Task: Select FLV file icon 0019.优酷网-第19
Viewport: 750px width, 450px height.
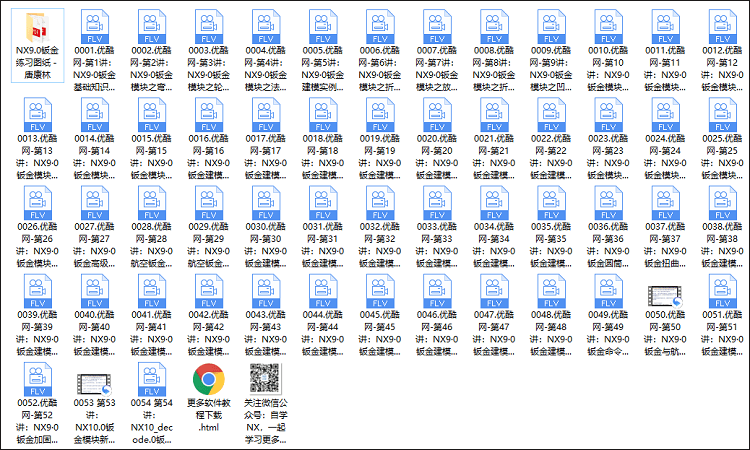Action: pyautogui.click(x=380, y=115)
